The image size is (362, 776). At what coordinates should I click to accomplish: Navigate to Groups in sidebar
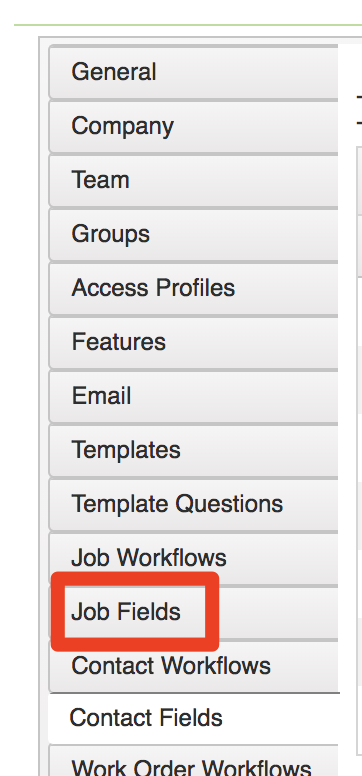coord(194,234)
